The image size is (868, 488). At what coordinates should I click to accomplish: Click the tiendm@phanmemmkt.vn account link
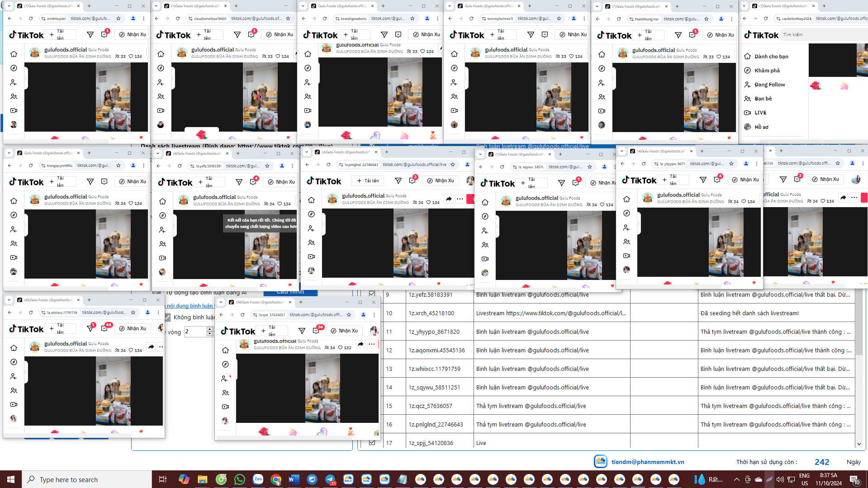647,462
